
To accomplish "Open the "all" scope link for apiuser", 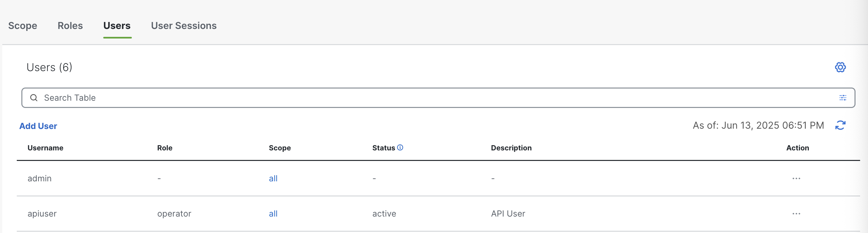I will pyautogui.click(x=273, y=214).
